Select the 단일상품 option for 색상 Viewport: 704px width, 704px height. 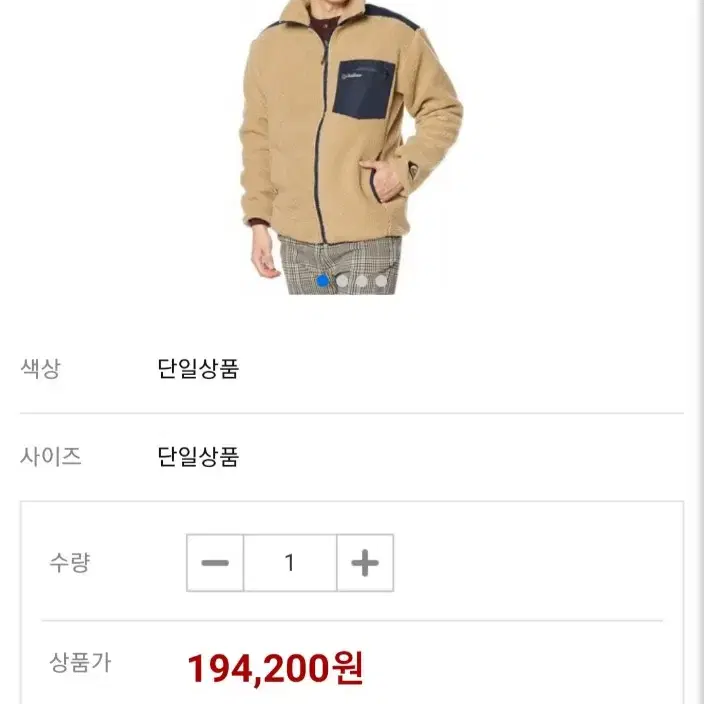[x=198, y=369]
